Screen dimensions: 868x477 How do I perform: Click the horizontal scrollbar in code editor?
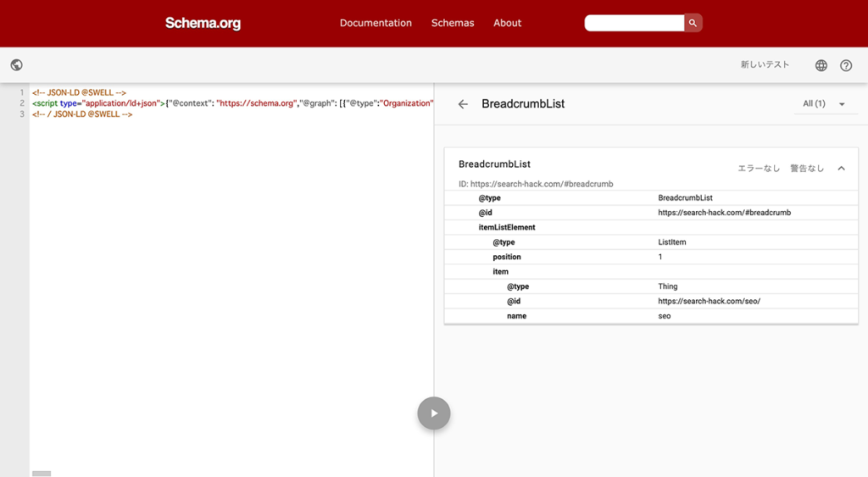click(x=42, y=474)
